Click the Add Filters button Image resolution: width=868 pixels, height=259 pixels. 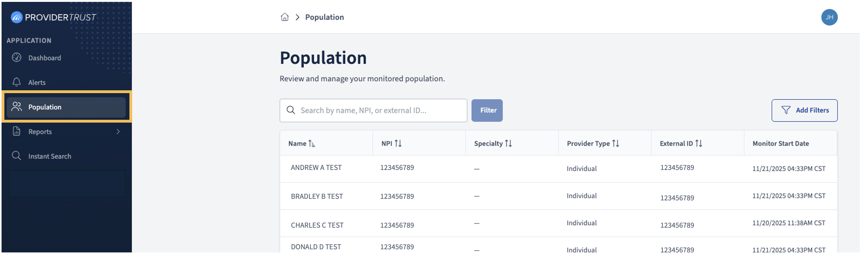(804, 110)
